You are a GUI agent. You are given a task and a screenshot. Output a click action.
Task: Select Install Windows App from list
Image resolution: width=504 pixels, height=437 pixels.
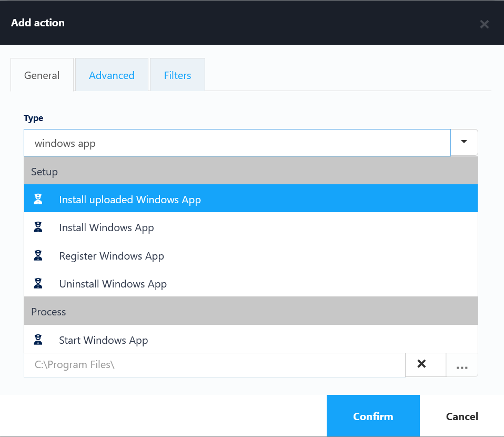251,226
